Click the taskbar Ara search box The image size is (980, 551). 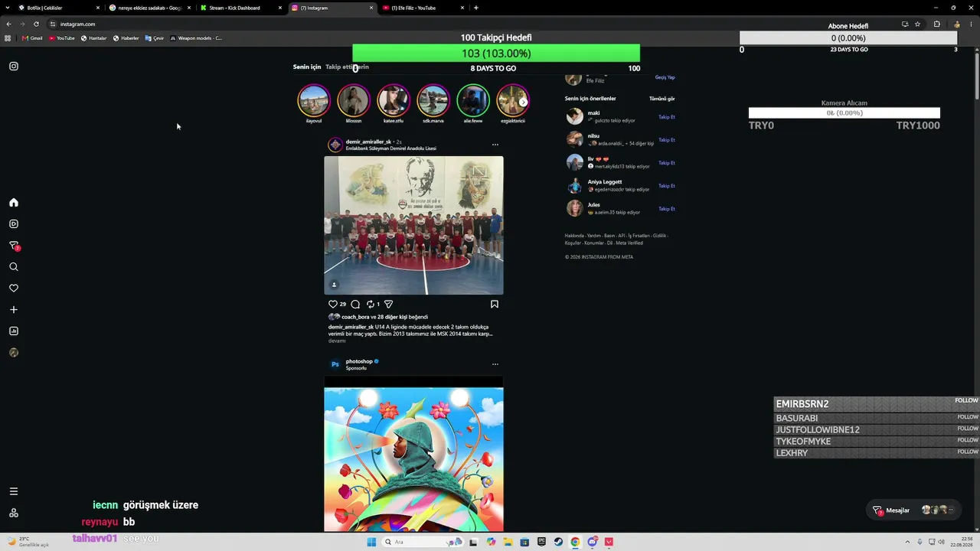[x=423, y=542]
